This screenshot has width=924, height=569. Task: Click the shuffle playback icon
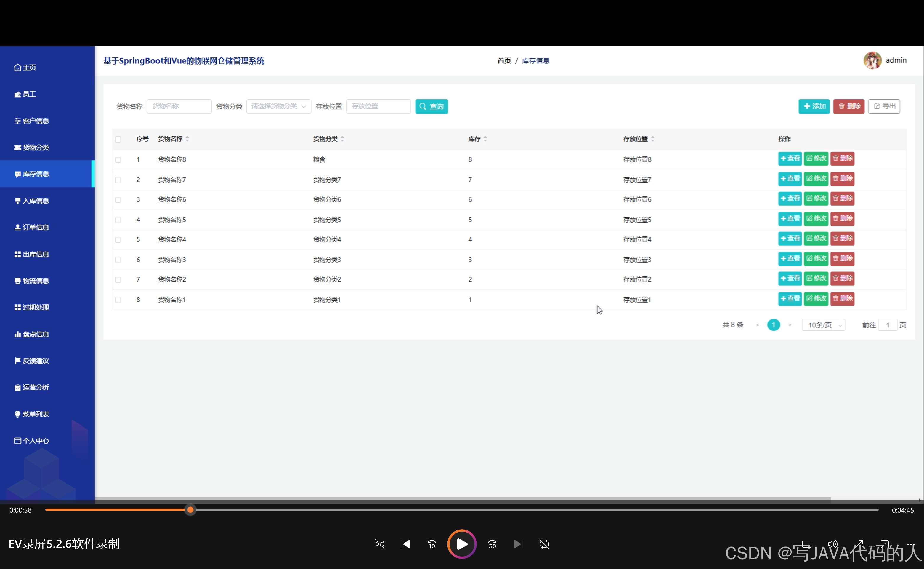[379, 544]
